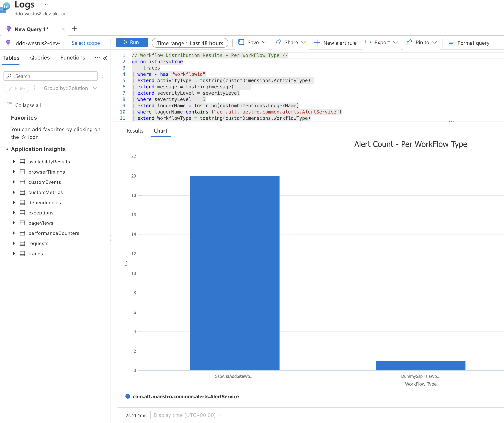504x423 pixels.
Task: Open search options vertical ellipsis
Action: (x=103, y=76)
